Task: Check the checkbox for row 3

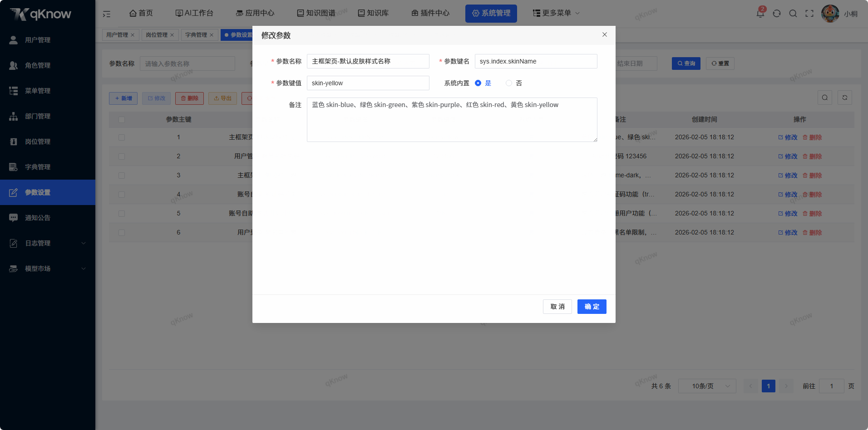Action: tap(122, 176)
